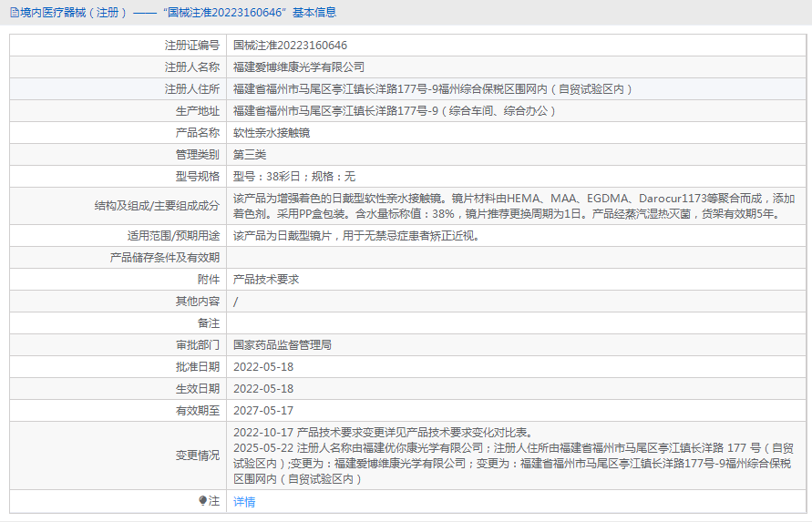The height and width of the screenshot is (522, 812).
Task: Select the structure composition description text
Action: click(514, 206)
